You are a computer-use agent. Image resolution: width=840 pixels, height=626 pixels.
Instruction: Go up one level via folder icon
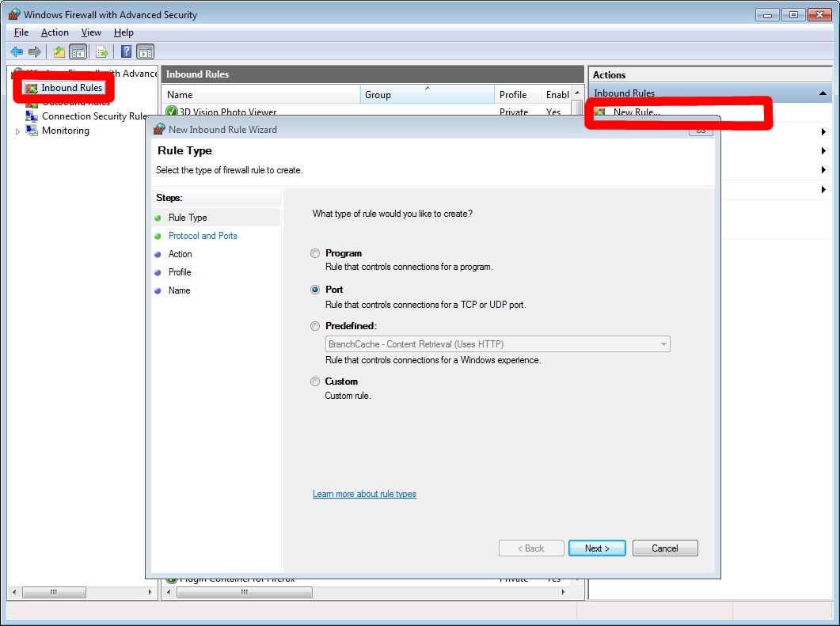tap(59, 52)
